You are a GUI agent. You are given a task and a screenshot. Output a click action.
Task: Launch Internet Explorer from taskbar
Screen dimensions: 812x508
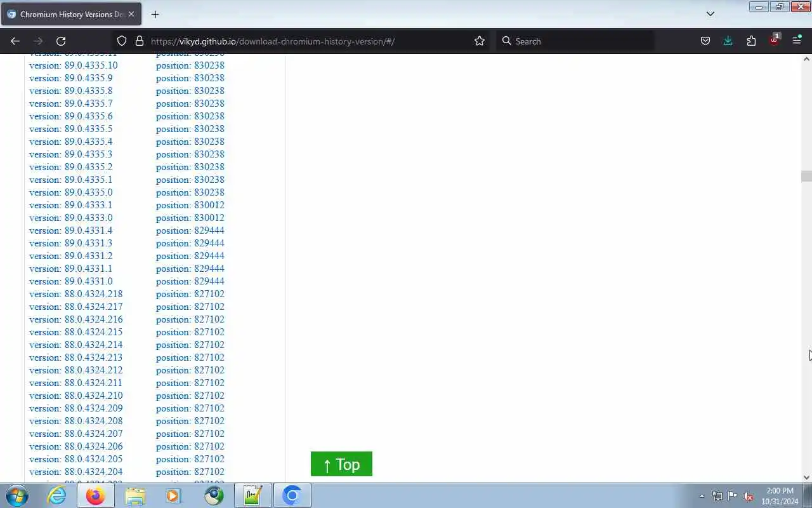click(57, 495)
